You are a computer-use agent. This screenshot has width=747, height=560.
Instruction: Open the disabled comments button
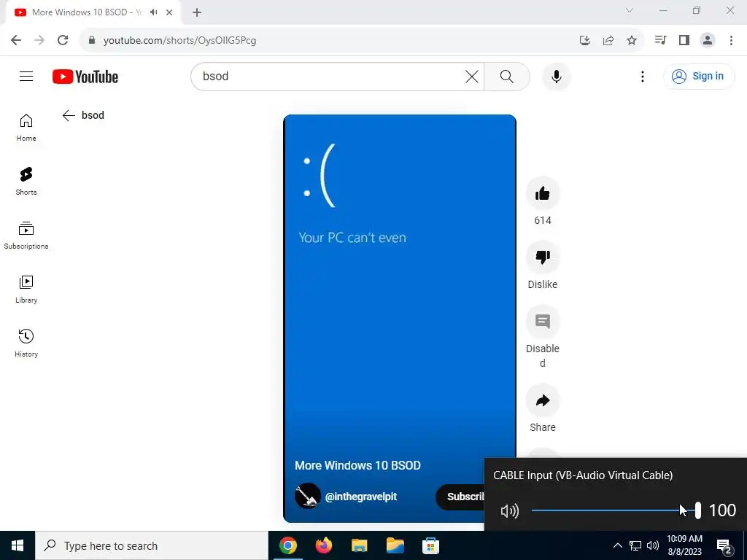pos(543,322)
